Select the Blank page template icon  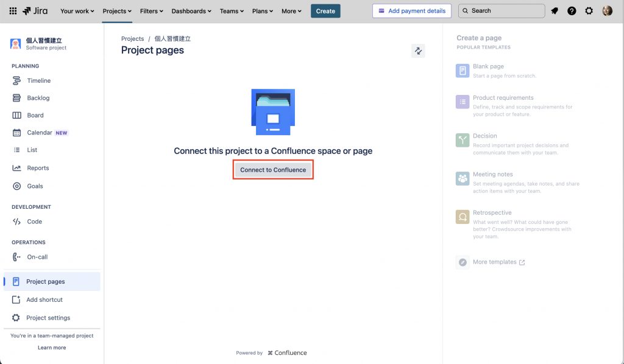(463, 71)
